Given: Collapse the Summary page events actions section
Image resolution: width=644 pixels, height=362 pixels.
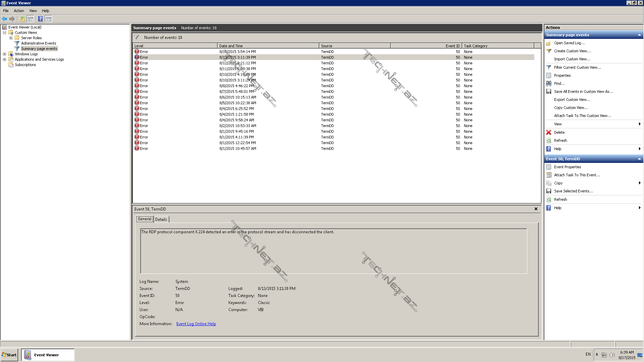Looking at the screenshot, I should pyautogui.click(x=639, y=35).
